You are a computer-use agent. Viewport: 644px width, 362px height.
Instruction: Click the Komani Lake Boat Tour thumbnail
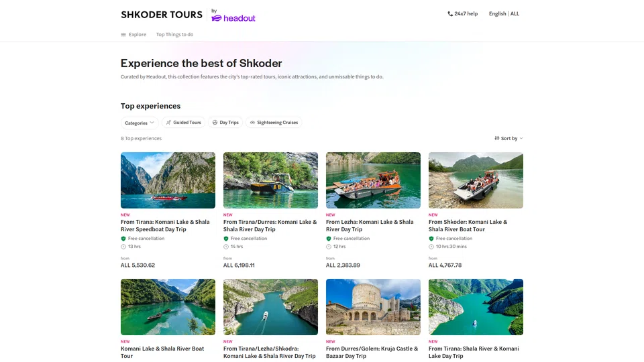click(168, 307)
